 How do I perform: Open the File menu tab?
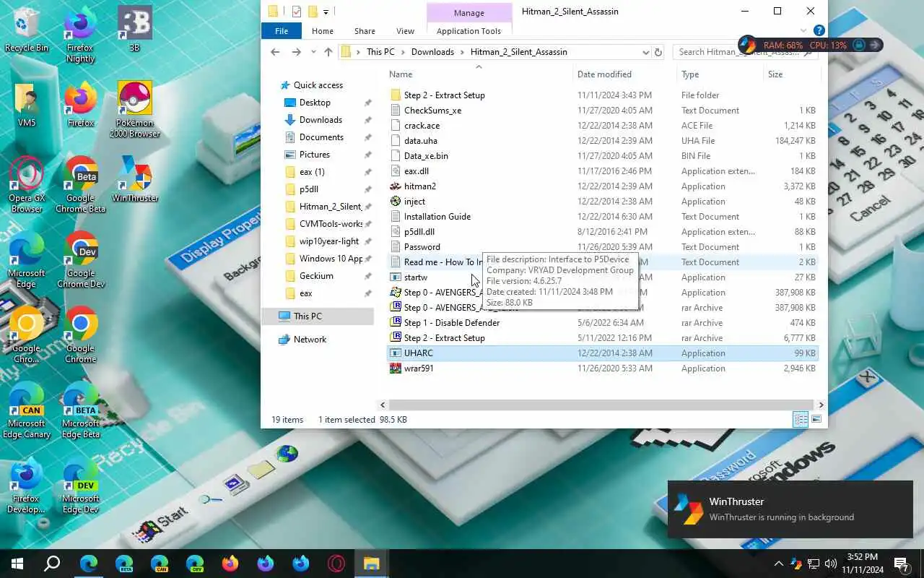[x=282, y=31]
